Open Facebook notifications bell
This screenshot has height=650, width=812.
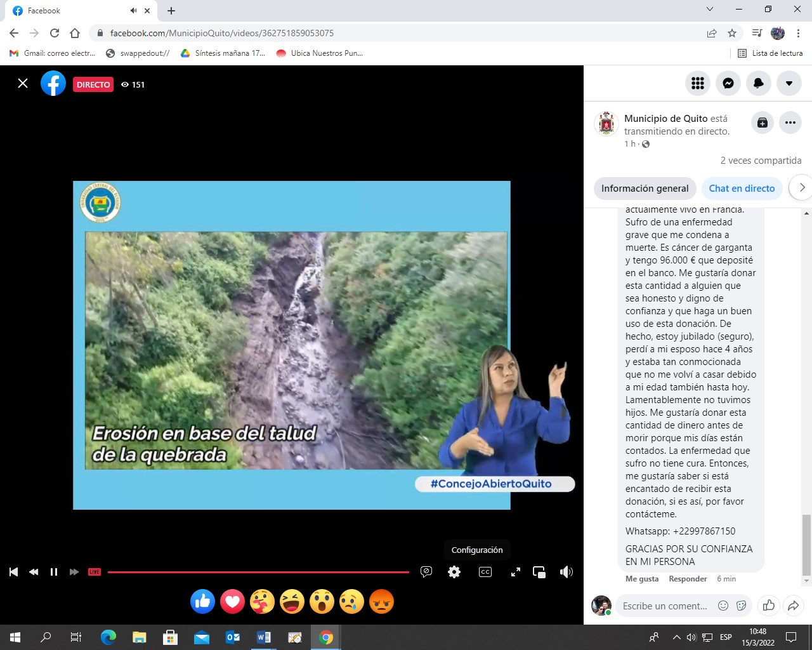759,83
